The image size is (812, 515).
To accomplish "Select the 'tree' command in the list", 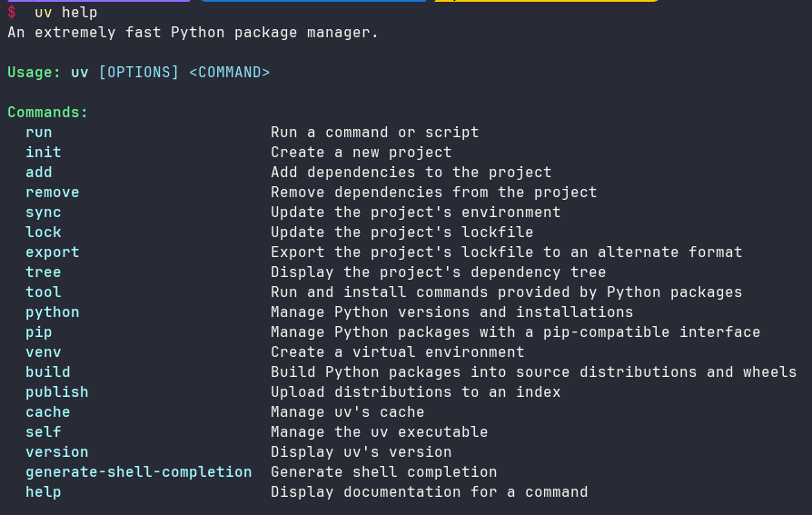I will 44,272.
